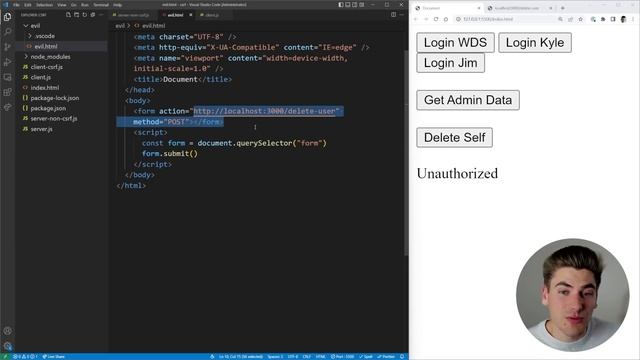
Task: Open the browser profile avatar
Action: tap(623, 19)
